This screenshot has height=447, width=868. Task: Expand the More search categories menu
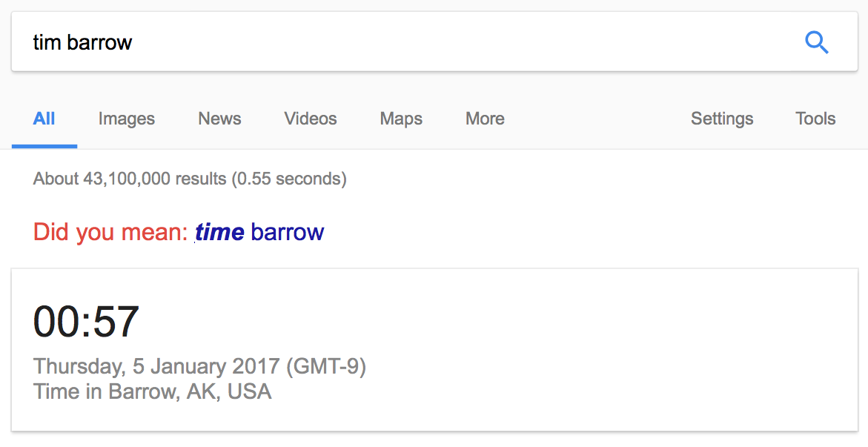(x=485, y=119)
